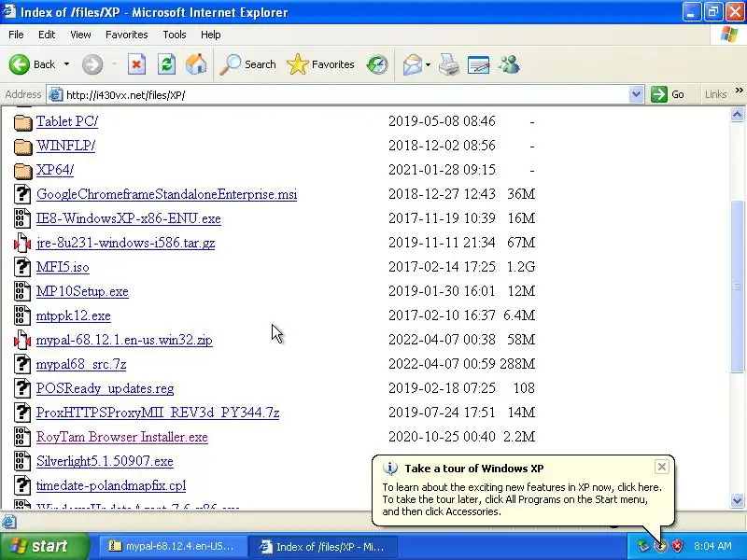Download timedate-polandmapfix.cpl
Viewport: 747px width, 560px height.
coord(111,485)
